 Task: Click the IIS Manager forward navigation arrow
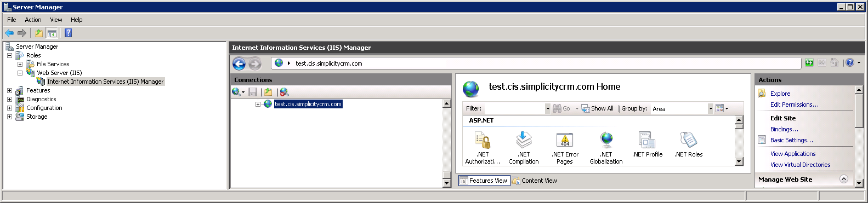[255, 64]
